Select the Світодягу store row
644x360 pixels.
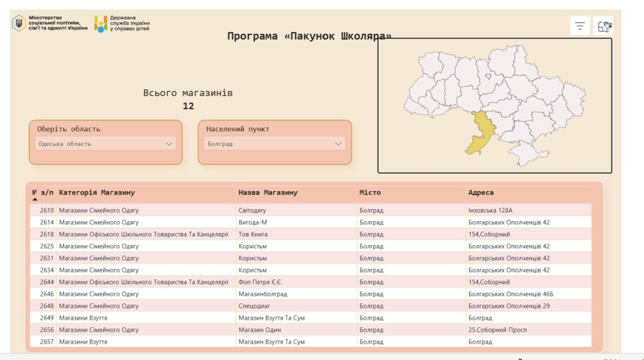(253, 210)
